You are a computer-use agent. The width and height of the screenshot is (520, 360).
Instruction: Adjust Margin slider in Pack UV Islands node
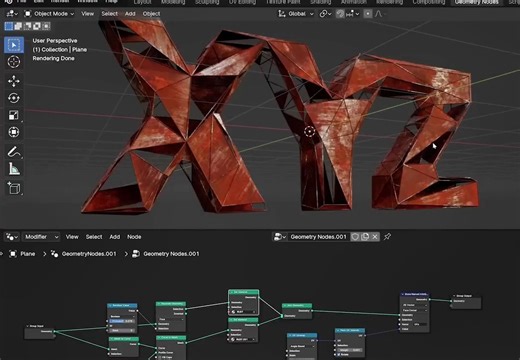(350, 350)
